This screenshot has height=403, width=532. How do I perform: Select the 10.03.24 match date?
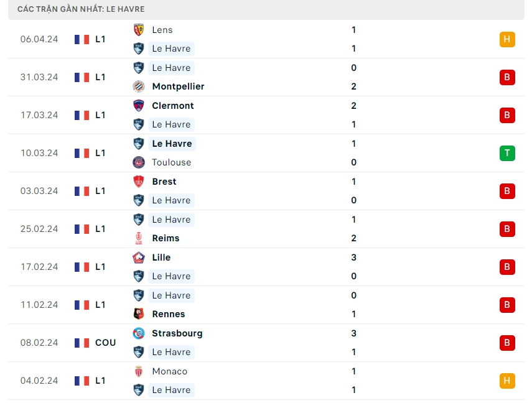coord(39,153)
